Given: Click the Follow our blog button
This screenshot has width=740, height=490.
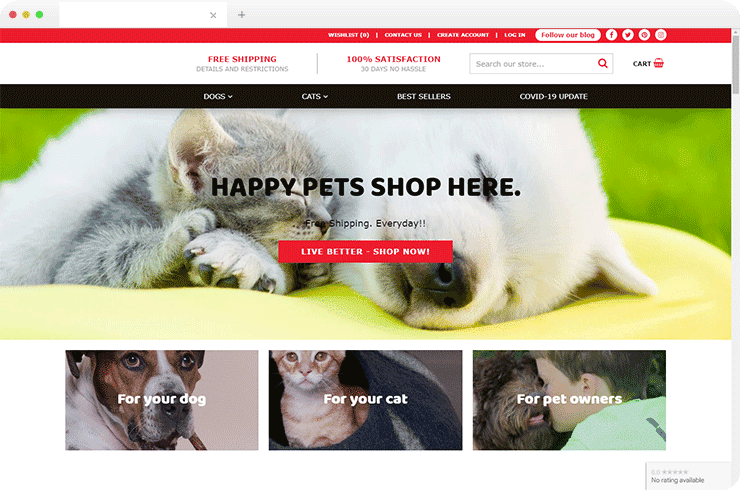Looking at the screenshot, I should [x=568, y=35].
